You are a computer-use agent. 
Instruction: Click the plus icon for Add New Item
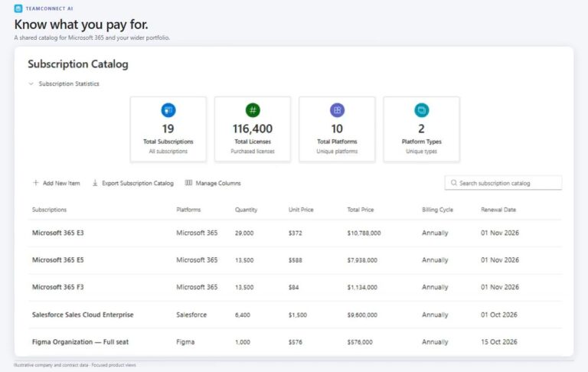pyautogui.click(x=36, y=183)
